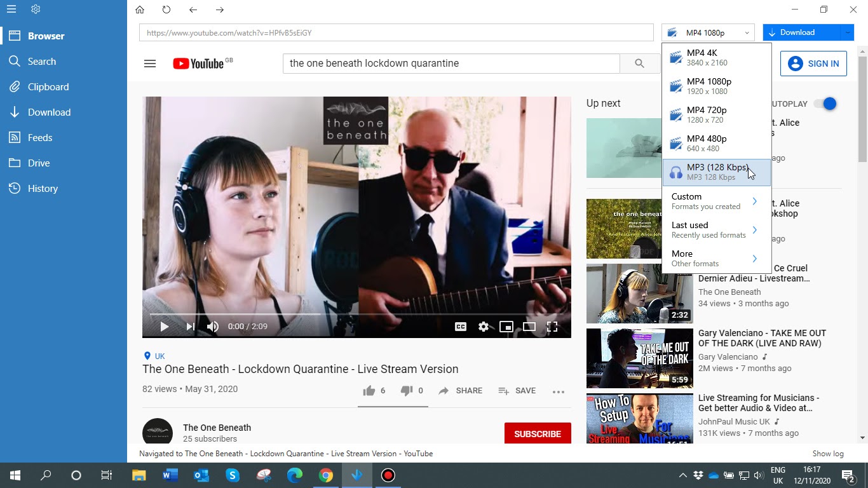Screen dimensions: 868x488
Task: Click the YouTube search input box
Action: [x=451, y=64]
